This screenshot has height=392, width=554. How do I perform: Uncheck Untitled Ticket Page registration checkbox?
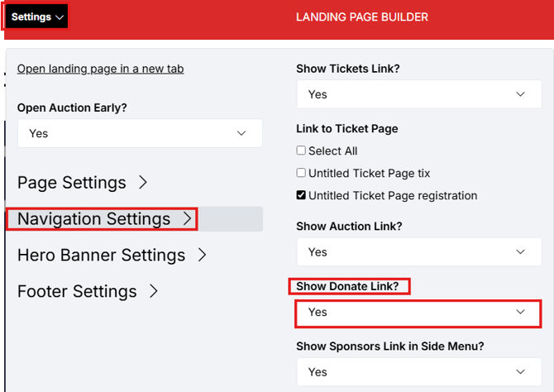click(x=302, y=196)
